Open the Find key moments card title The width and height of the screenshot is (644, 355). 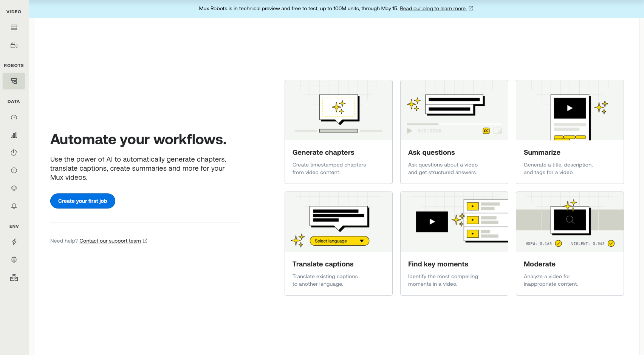tap(438, 264)
